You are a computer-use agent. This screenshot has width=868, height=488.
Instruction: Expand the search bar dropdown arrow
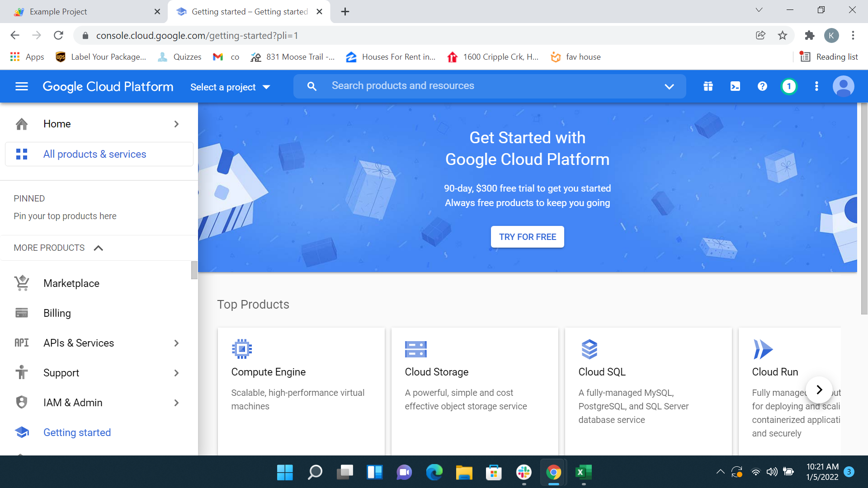click(669, 86)
